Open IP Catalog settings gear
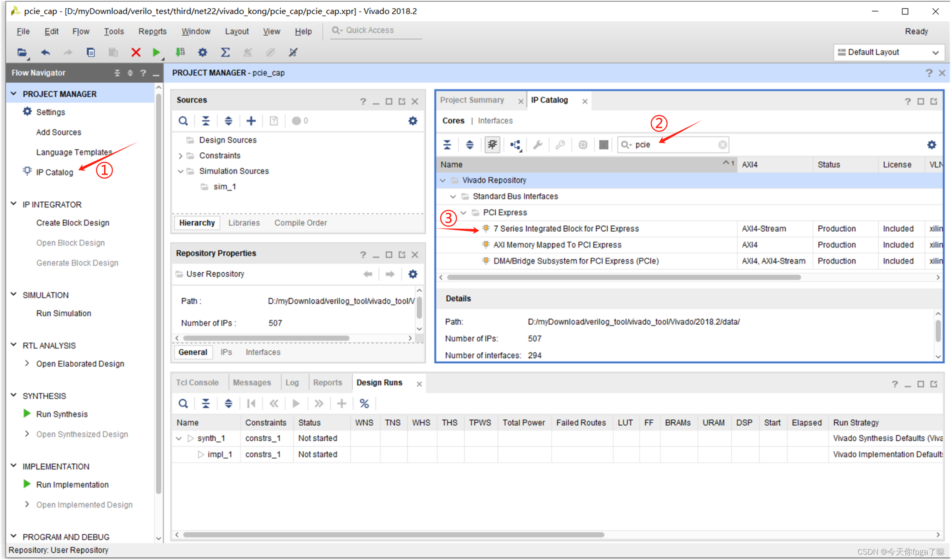The image size is (951, 560). (x=931, y=145)
